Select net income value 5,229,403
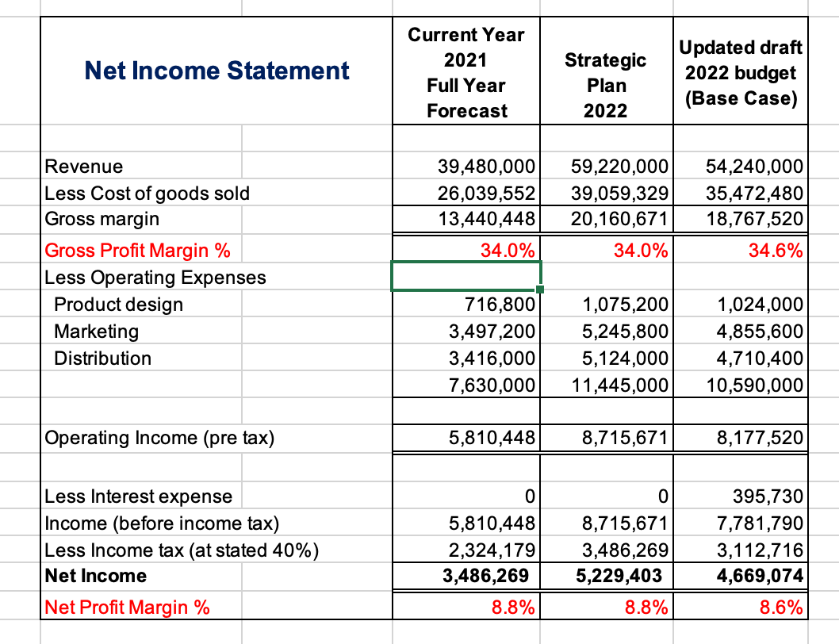Image resolution: width=839 pixels, height=644 pixels. (x=619, y=576)
